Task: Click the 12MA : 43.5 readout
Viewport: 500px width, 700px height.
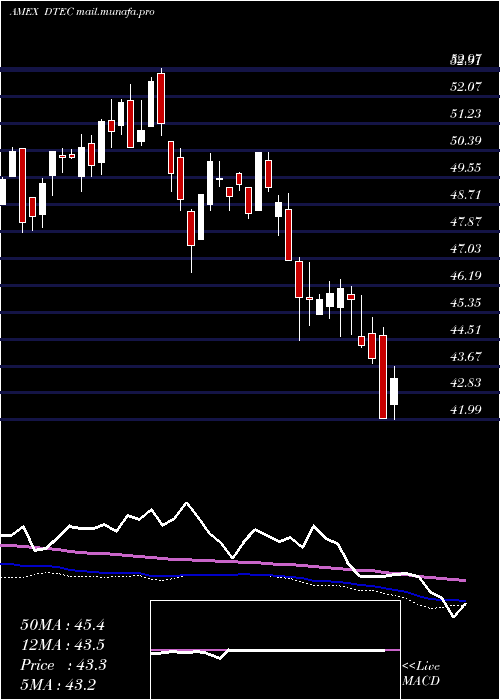Action: pos(62,645)
